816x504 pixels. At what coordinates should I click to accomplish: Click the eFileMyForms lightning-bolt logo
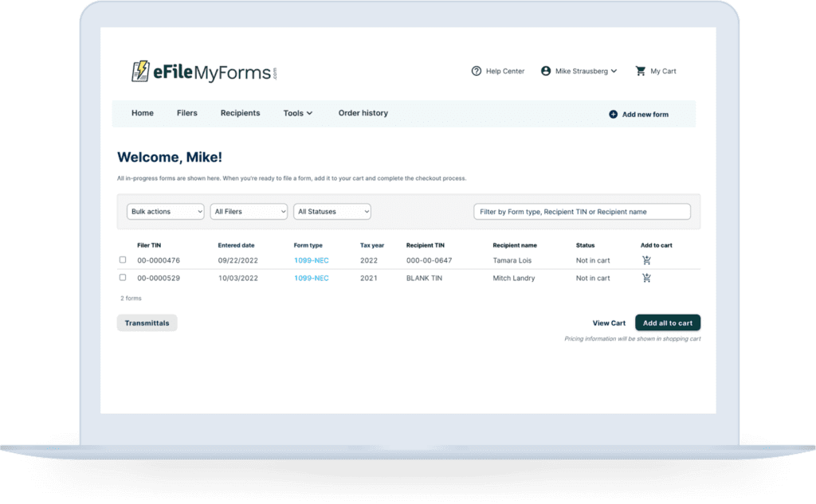(142, 70)
